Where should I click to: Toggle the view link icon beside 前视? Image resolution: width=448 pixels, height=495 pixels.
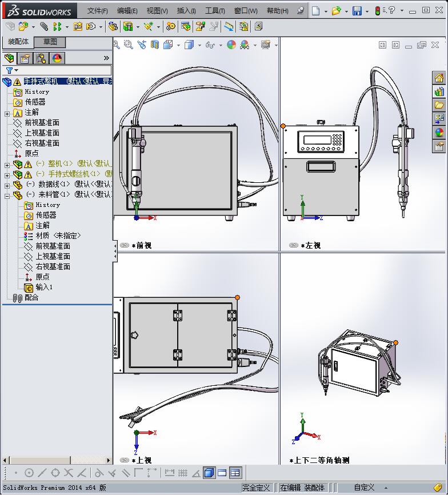125,245
